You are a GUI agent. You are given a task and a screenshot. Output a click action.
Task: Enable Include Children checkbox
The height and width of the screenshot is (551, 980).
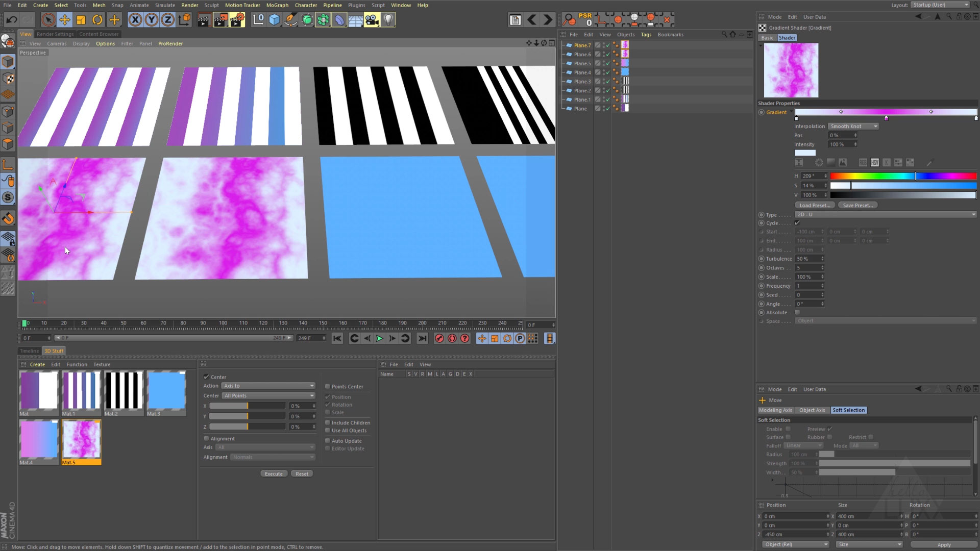point(328,422)
